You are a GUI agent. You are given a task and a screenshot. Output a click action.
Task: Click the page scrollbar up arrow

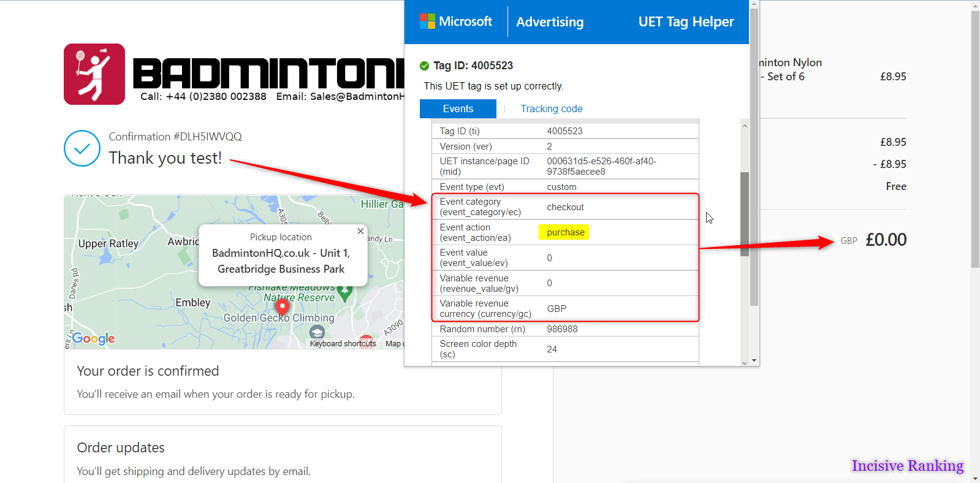click(x=975, y=5)
